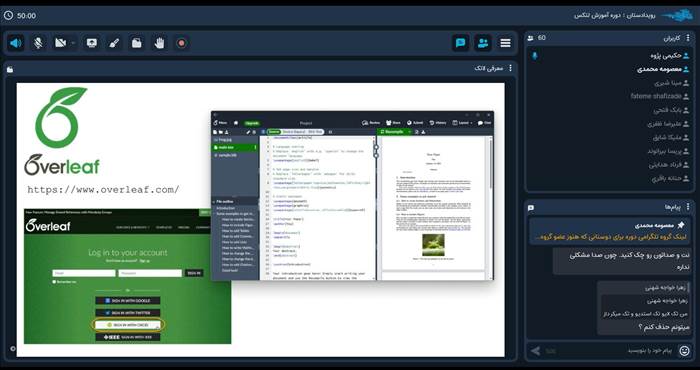Image resolution: width=700 pixels, height=370 pixels.
Task: Open the file sharing folder icon
Action: coord(137,43)
